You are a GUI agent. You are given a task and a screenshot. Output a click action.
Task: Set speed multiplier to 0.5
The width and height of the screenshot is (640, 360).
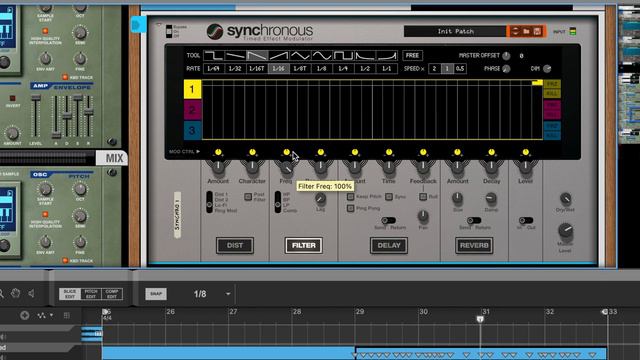point(460,69)
